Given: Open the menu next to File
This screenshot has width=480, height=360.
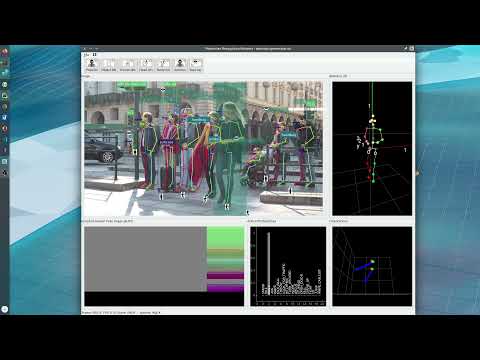Looking at the screenshot, I should [x=95, y=54].
